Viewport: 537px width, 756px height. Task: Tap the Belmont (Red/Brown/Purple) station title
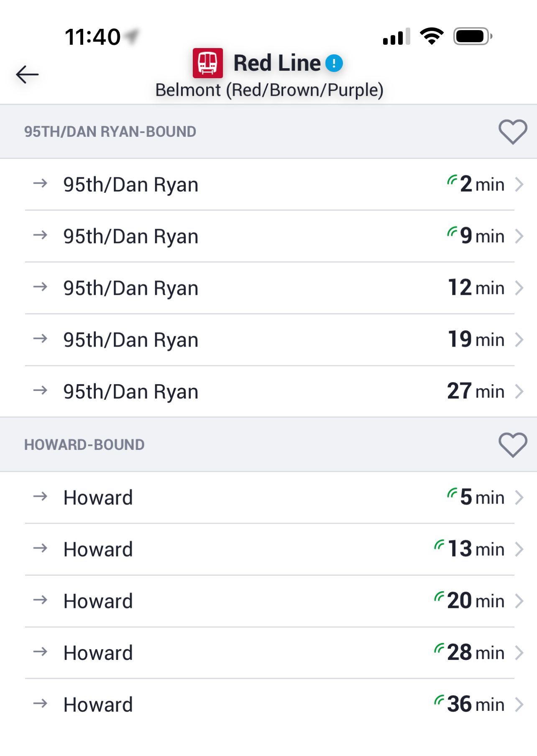[269, 90]
